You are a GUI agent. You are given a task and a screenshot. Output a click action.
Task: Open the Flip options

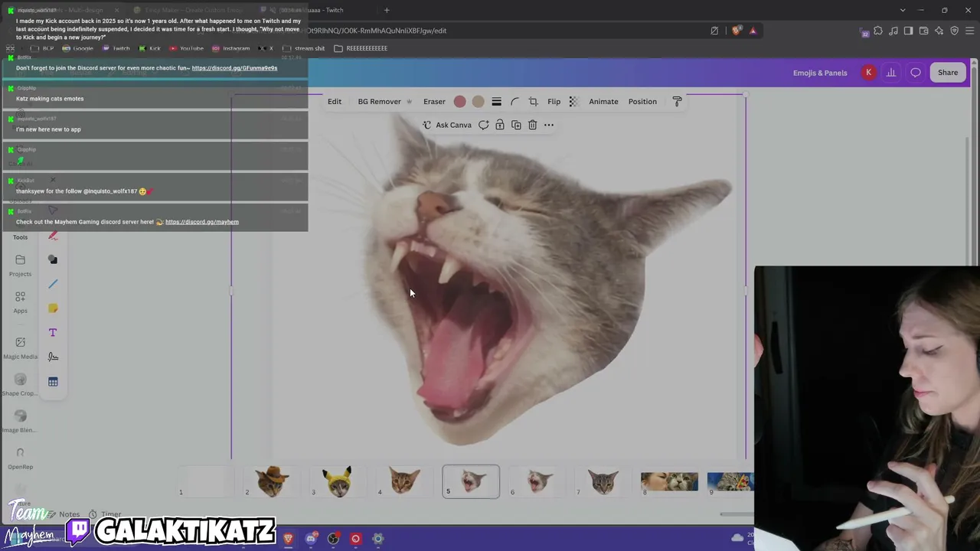(554, 102)
